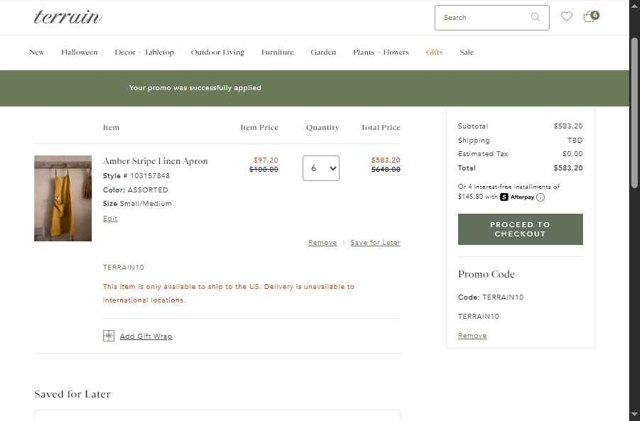Remove the apron from the cart
This screenshot has width=640, height=421.
322,243
